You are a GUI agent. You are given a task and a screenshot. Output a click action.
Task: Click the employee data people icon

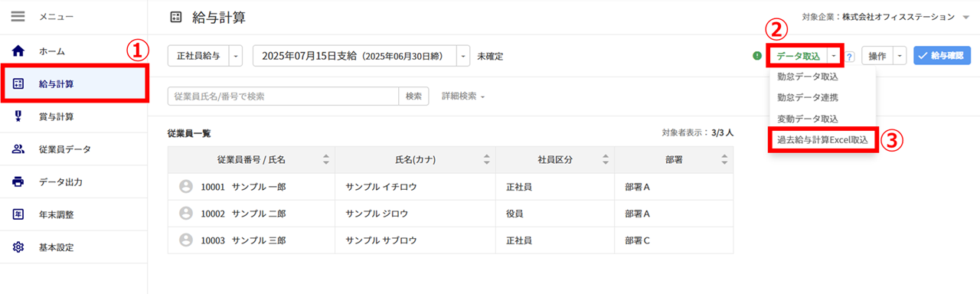pyautogui.click(x=19, y=149)
